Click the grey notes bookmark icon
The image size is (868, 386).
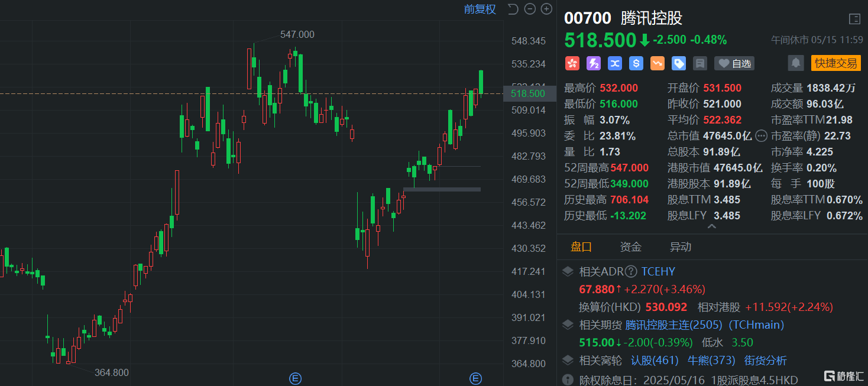(700, 63)
